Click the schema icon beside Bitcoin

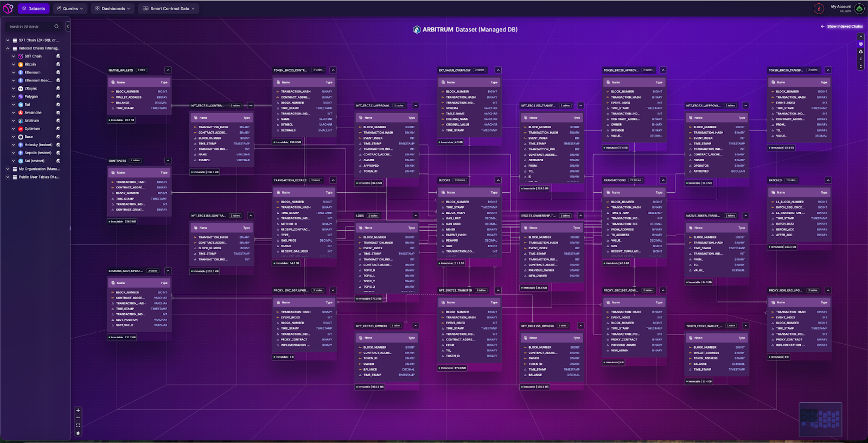click(58, 65)
